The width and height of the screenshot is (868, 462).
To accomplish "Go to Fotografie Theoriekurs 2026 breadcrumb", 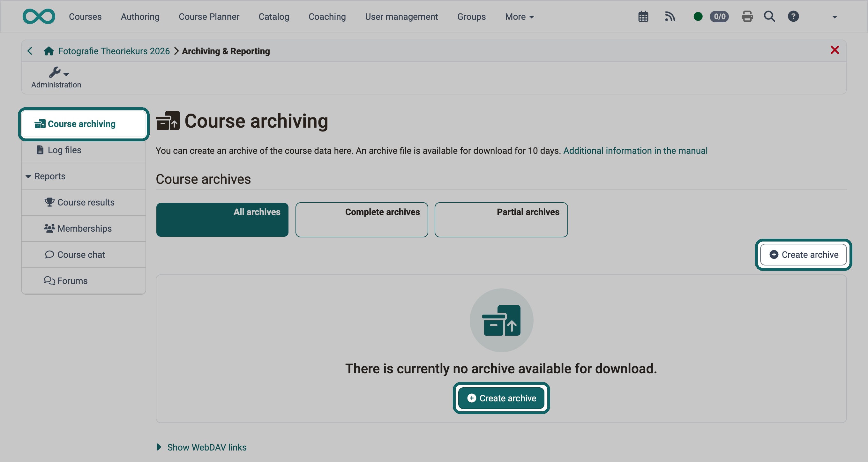I will pos(114,51).
